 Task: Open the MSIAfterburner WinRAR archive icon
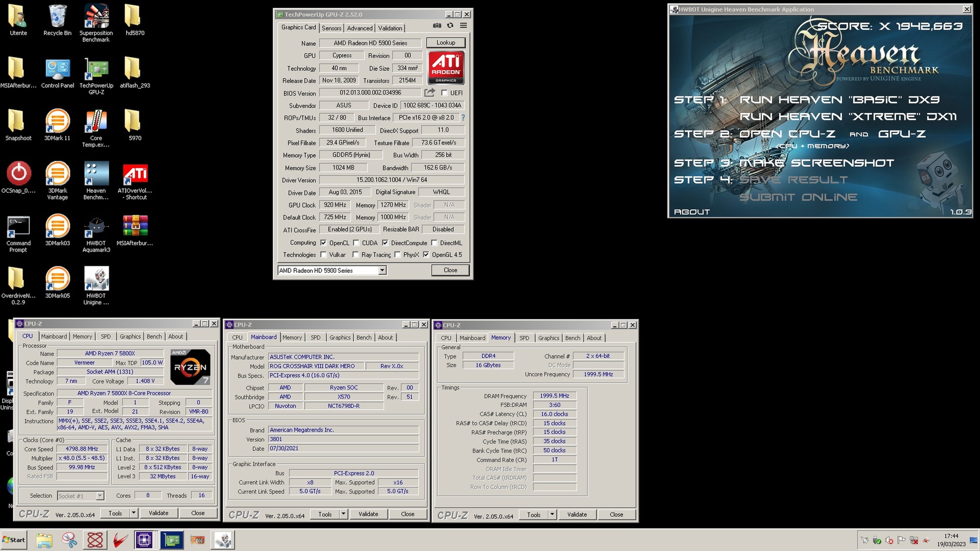(x=135, y=230)
